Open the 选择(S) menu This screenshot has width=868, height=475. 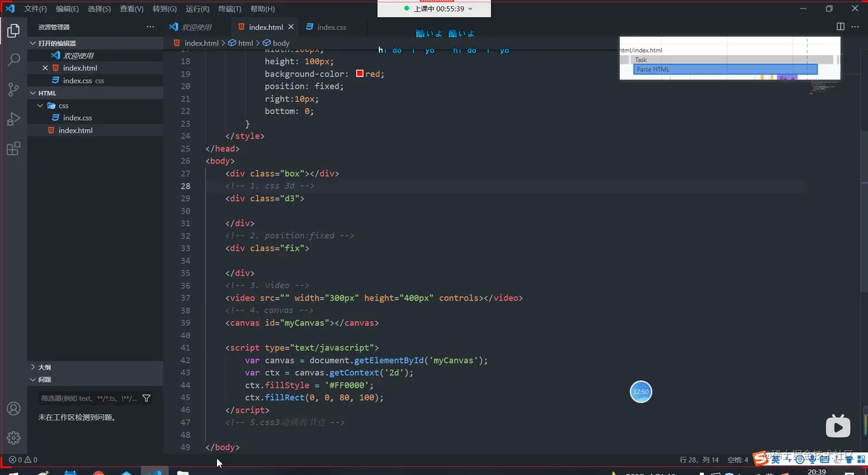point(99,9)
